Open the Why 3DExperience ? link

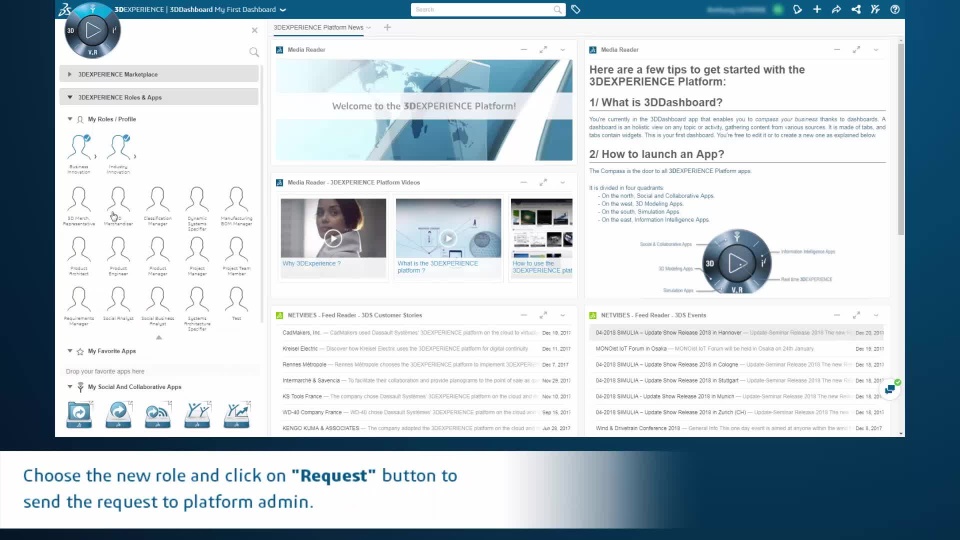312,263
